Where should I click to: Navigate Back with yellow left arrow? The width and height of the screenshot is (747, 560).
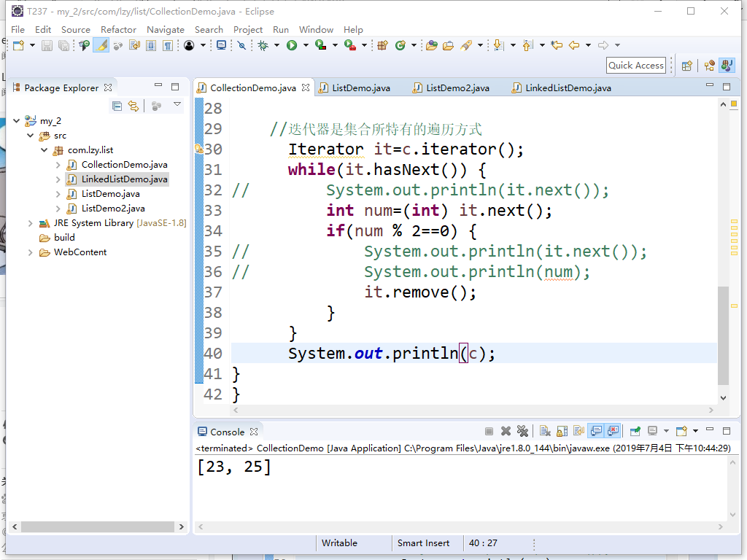coord(574,45)
